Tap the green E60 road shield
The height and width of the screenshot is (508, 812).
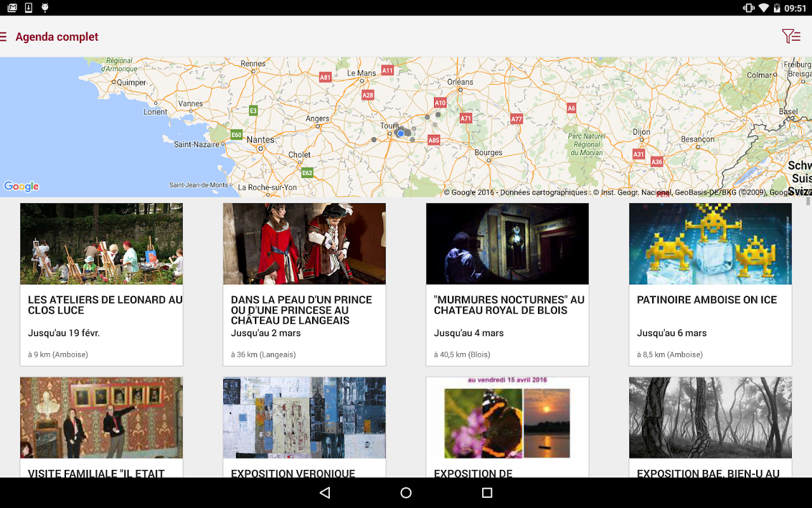237,135
